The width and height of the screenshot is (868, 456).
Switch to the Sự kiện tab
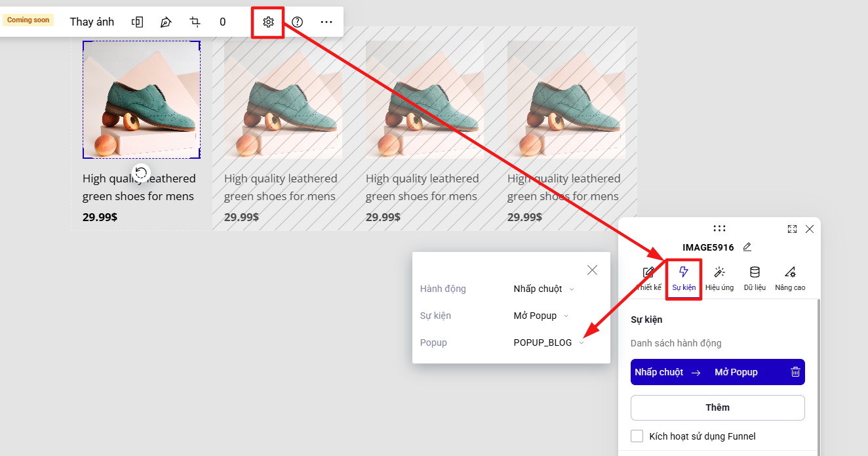(684, 279)
